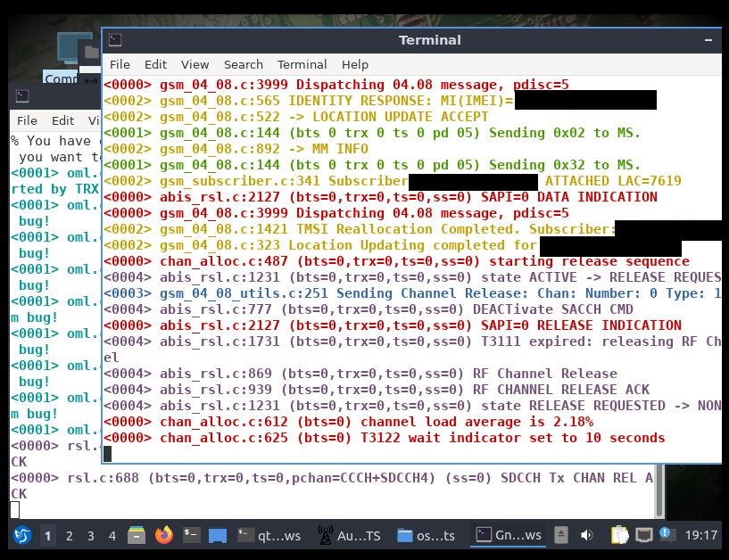The image size is (729, 560).
Task: Click the Computer desktop icon
Action: (x=70, y=59)
